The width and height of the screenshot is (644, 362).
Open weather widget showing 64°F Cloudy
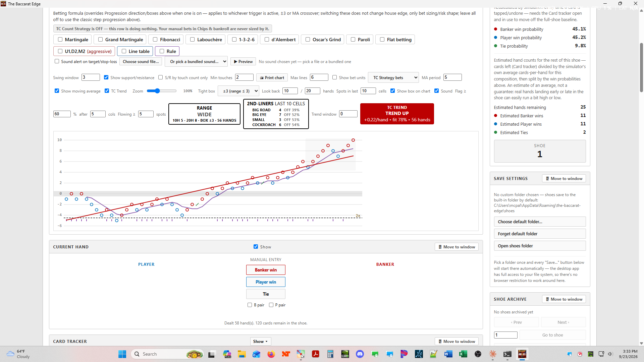point(18,354)
